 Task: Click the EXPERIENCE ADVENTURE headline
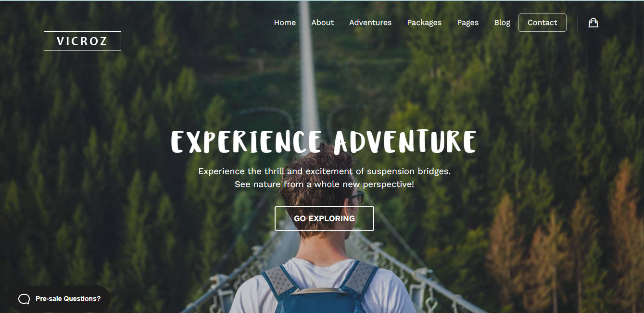(324, 142)
